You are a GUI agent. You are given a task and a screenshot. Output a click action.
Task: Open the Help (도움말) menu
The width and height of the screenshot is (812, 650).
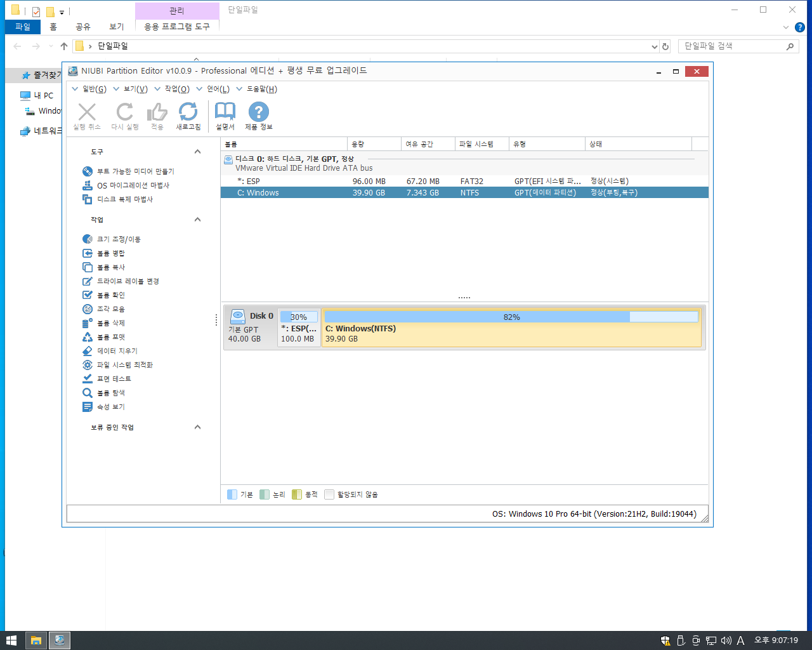257,89
